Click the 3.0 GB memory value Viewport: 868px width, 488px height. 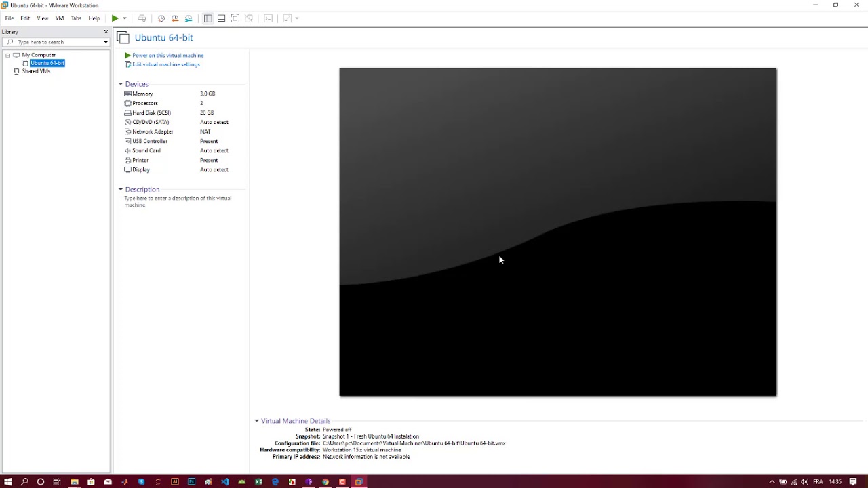(x=208, y=94)
